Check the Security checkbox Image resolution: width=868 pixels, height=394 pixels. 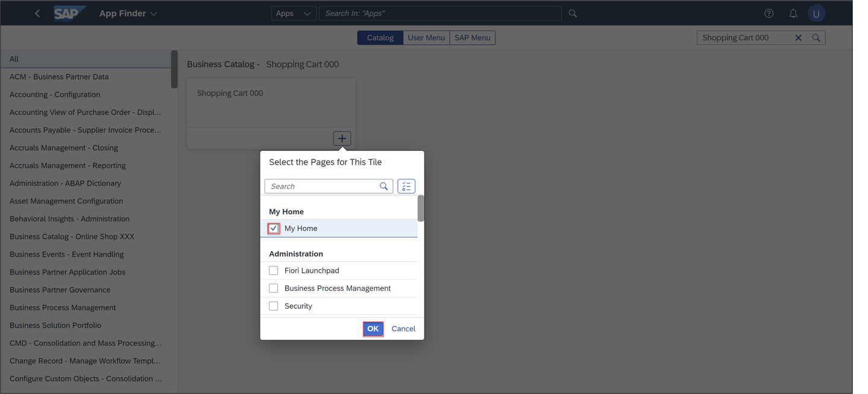pos(274,306)
